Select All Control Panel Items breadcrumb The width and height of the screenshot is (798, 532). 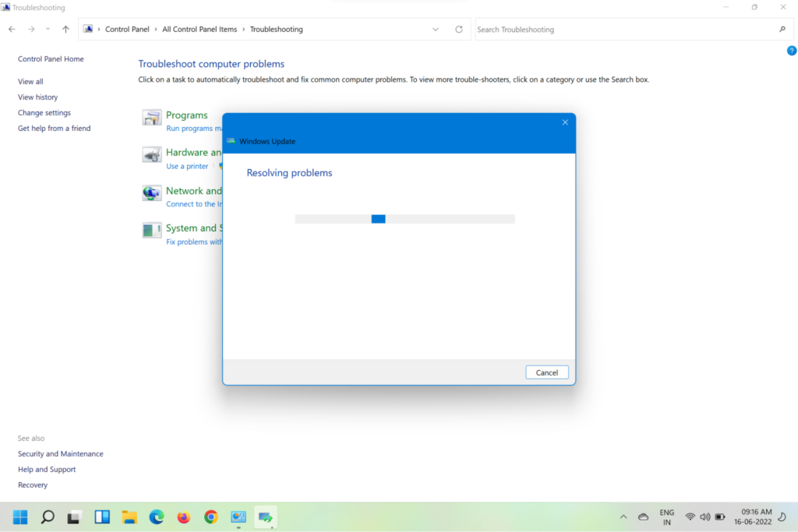pyautogui.click(x=199, y=30)
